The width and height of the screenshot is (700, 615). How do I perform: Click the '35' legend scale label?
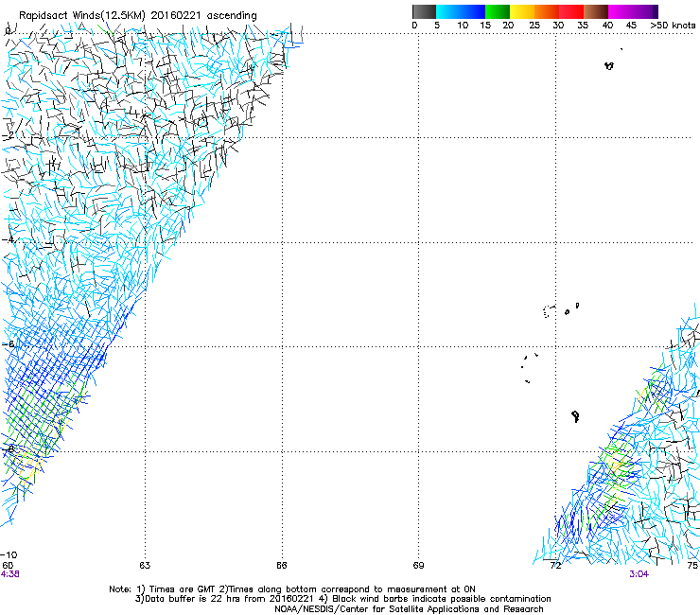583,26
